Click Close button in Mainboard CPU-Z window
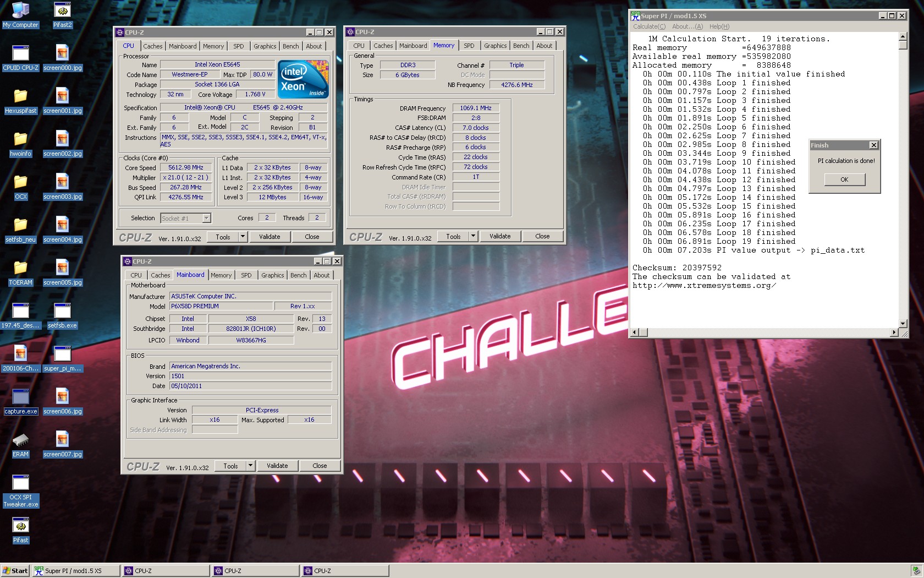 click(320, 466)
